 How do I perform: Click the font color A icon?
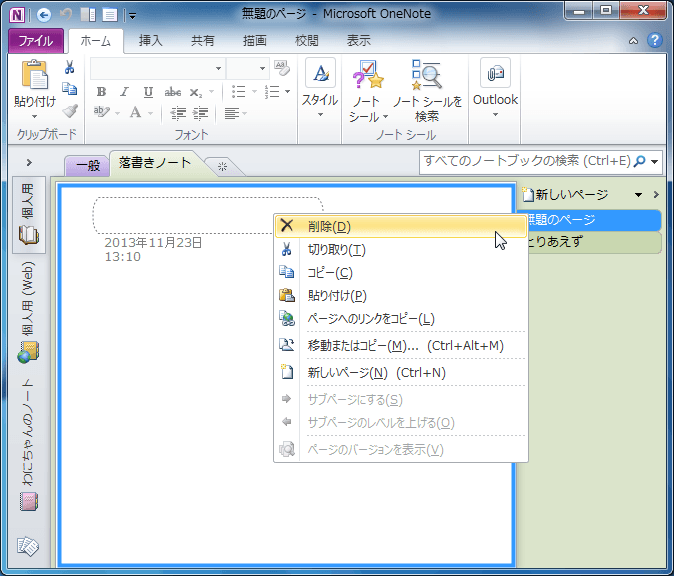point(135,112)
